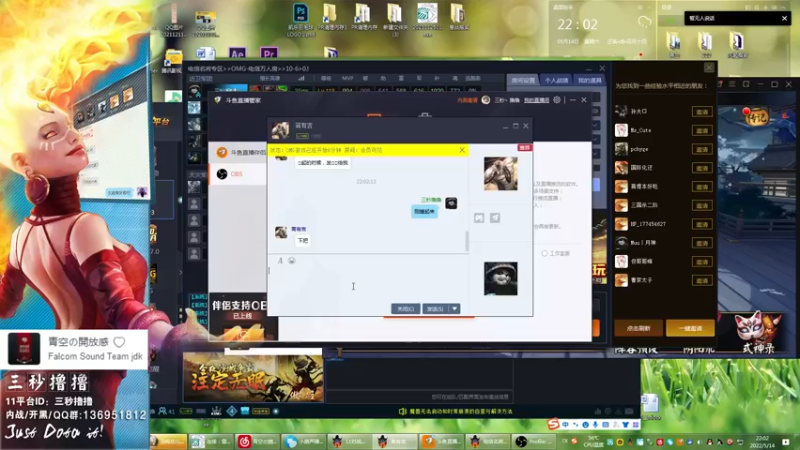The width and height of the screenshot is (800, 450).
Task: Click the user avatar in Douyu title bar
Action: pyautogui.click(x=486, y=100)
